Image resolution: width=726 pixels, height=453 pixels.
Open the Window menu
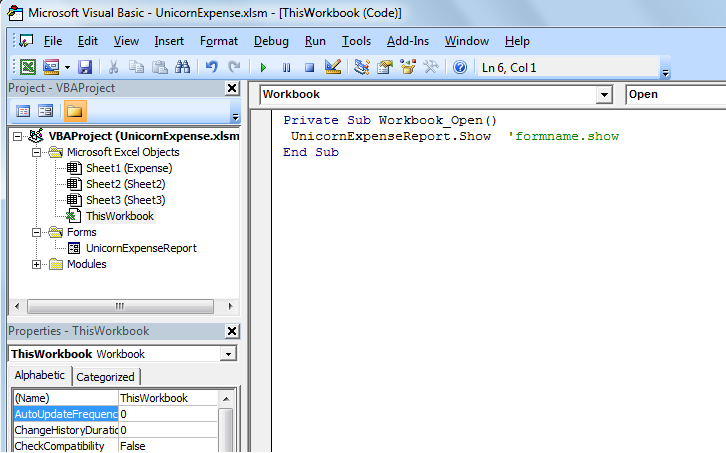(467, 41)
